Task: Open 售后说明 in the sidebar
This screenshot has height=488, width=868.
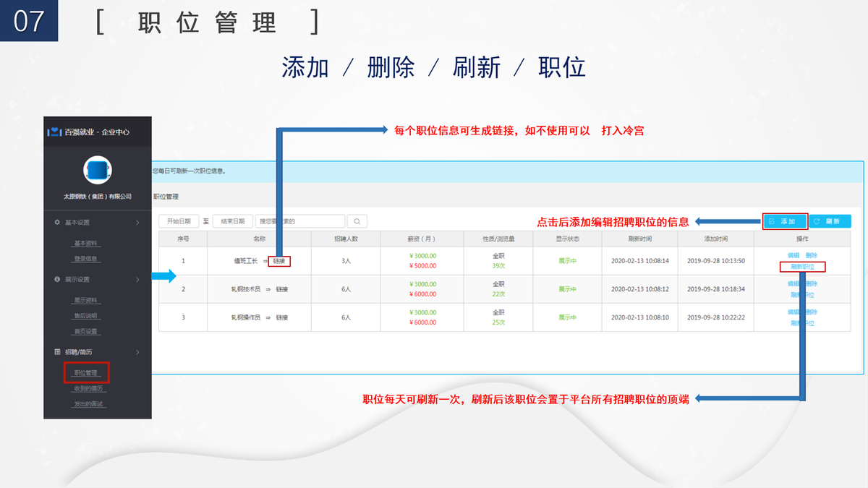Action: tap(85, 316)
